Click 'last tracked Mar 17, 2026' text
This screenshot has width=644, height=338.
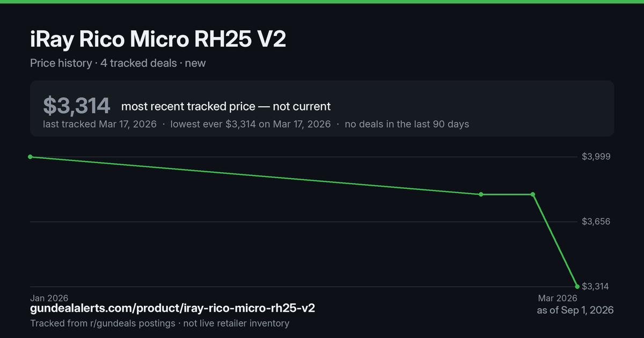100,124
